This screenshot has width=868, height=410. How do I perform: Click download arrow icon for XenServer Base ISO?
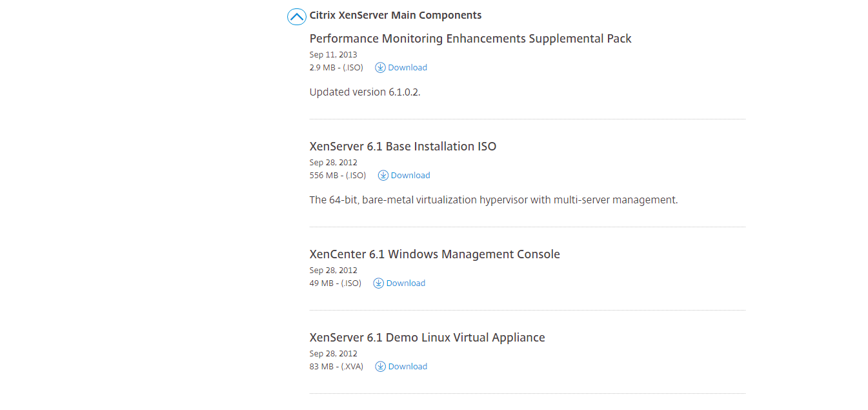click(x=383, y=176)
